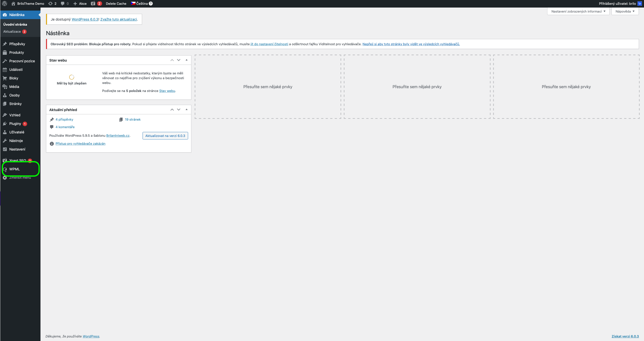Image resolution: width=644 pixels, height=341 pixels.
Task: Click the Produkty sidebar icon
Action: (x=5, y=53)
